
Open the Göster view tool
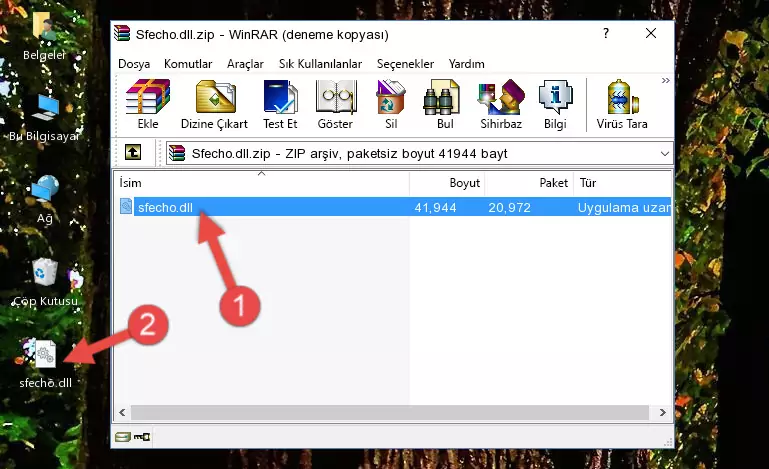click(335, 97)
